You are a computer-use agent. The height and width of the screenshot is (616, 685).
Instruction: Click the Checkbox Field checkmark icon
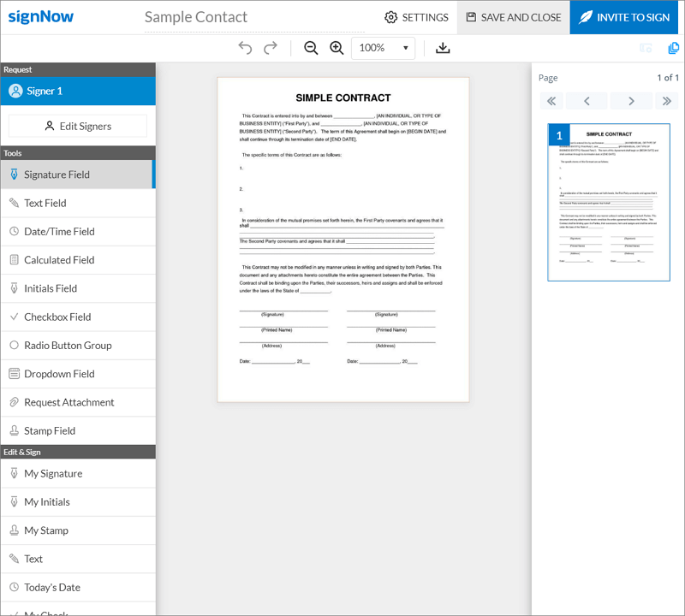(14, 317)
